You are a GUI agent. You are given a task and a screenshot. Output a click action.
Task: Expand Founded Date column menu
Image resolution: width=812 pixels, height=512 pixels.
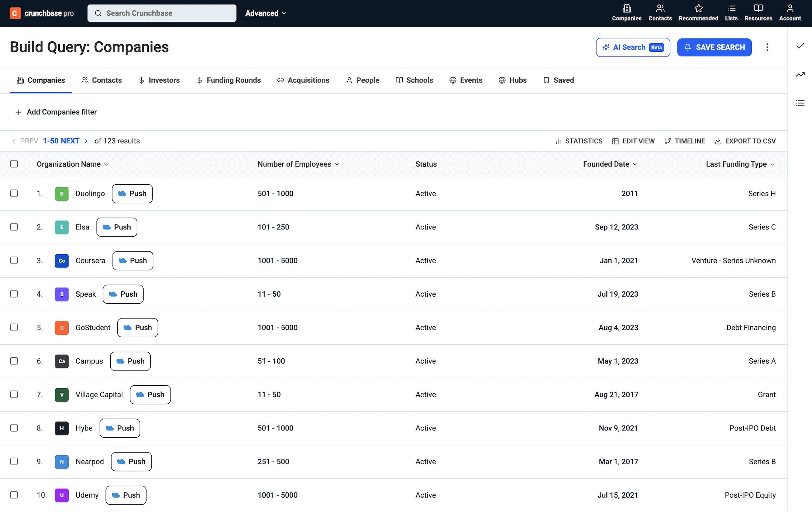point(635,164)
